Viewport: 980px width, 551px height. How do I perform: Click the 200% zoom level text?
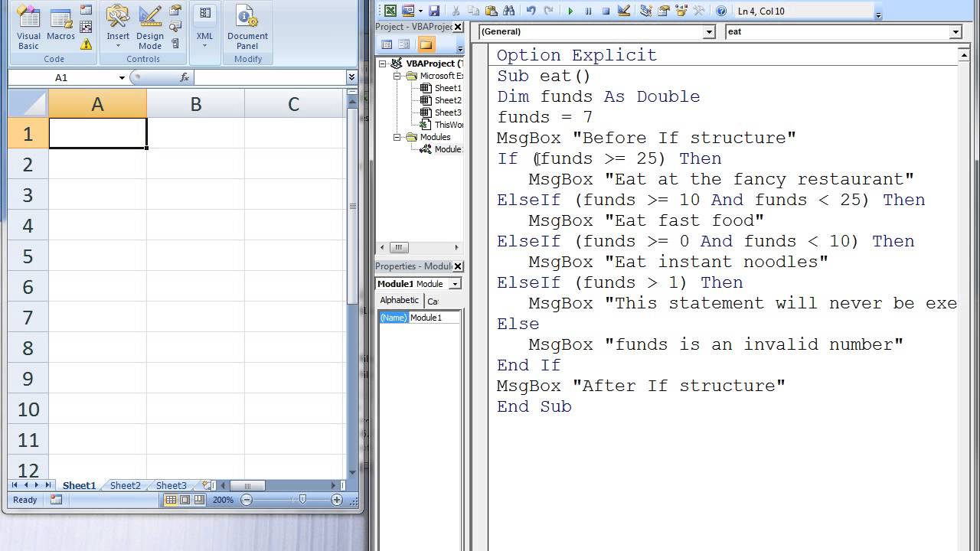[x=223, y=500]
